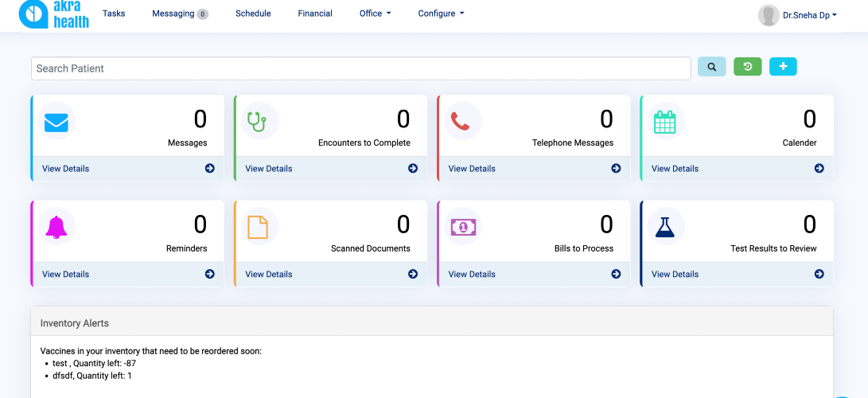Click the flask Test Results icon
Screen dimensions: 868x398
pyautogui.click(x=665, y=227)
